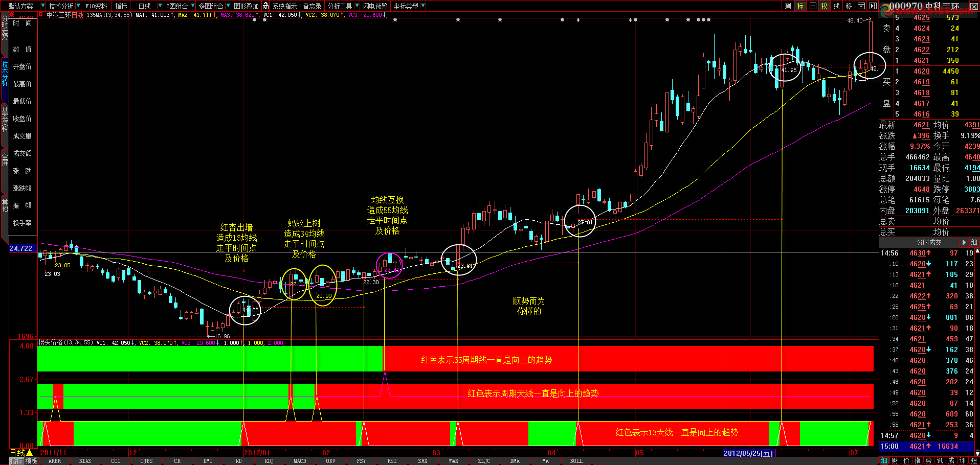The image size is (980, 465).
Task: Switch to the 财 tab at bottom-right
Action: tap(895, 460)
